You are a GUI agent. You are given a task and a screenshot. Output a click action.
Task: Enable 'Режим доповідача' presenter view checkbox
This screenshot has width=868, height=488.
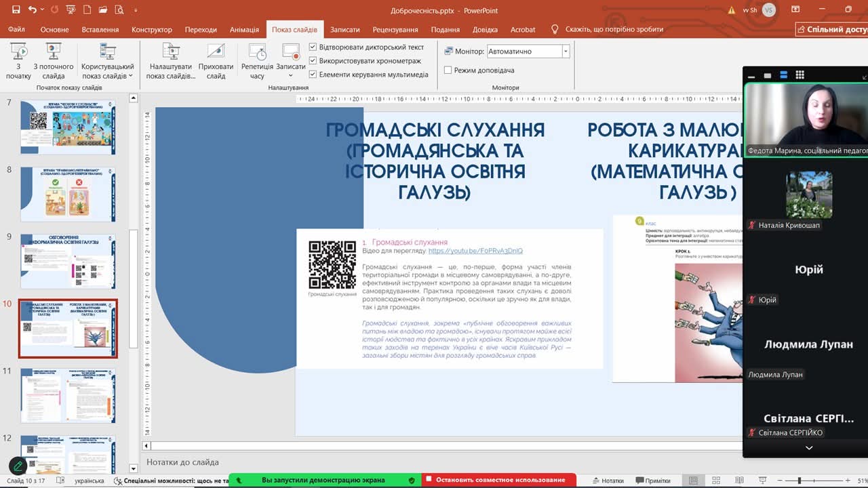(448, 70)
